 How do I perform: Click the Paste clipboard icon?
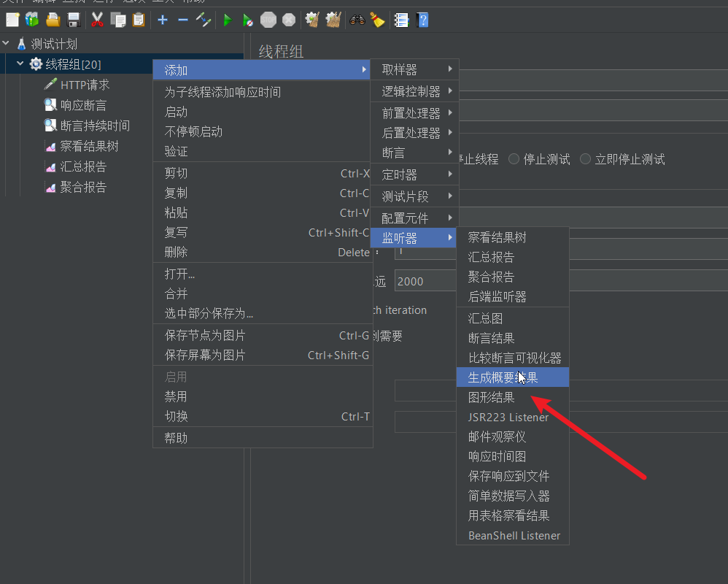(x=139, y=20)
